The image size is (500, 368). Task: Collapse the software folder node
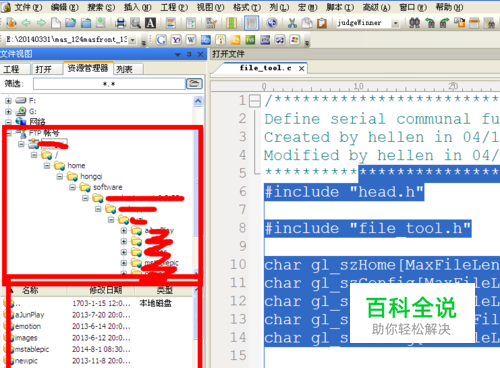72,187
